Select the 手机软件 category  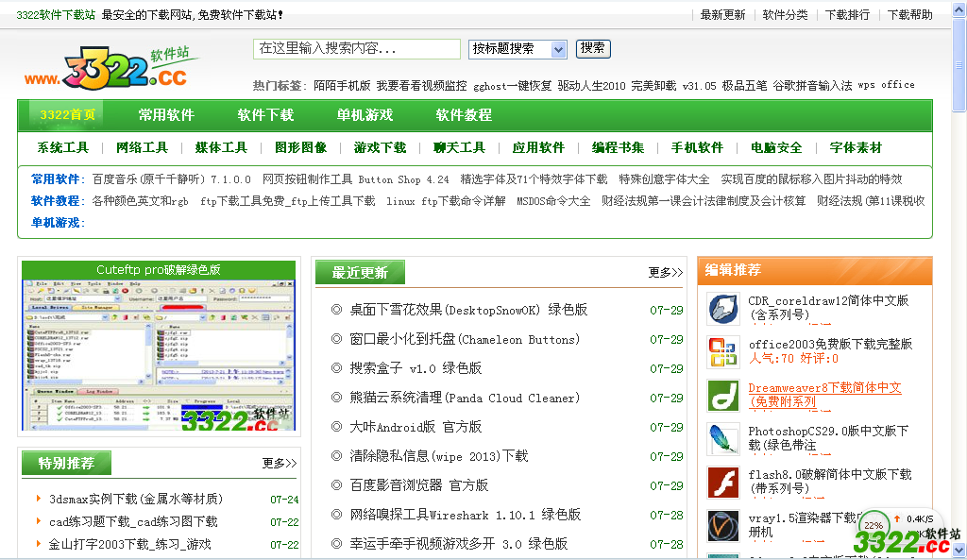pos(698,148)
